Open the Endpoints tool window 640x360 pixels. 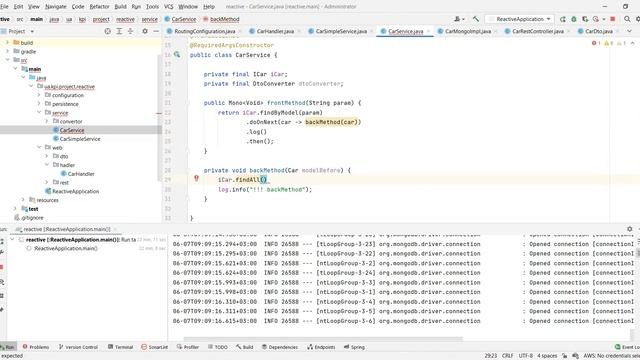point(321,347)
